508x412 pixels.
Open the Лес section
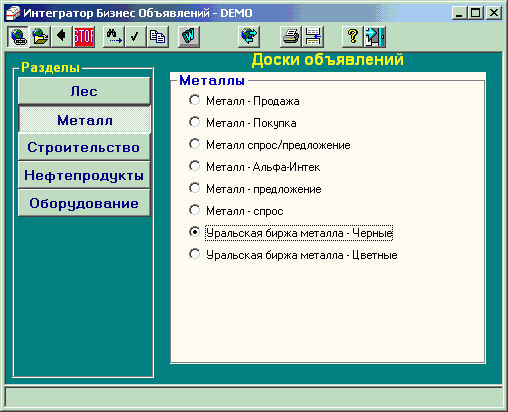pyautogui.click(x=84, y=91)
